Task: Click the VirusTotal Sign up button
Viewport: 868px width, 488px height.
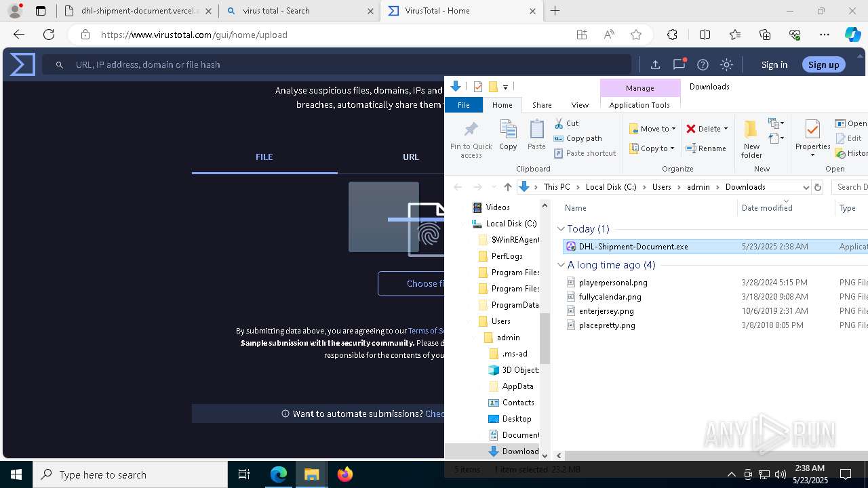Action: [824, 64]
